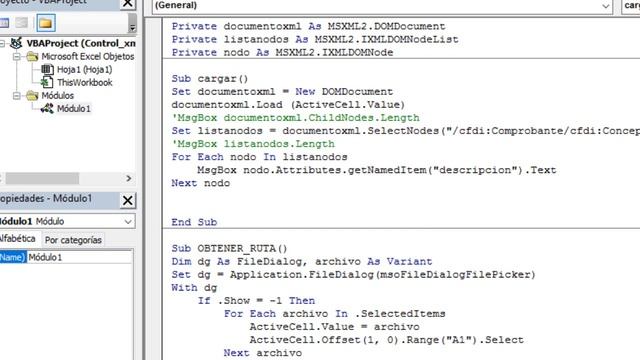
Task: Click the Hoja1 worksheet icon
Action: (47, 69)
